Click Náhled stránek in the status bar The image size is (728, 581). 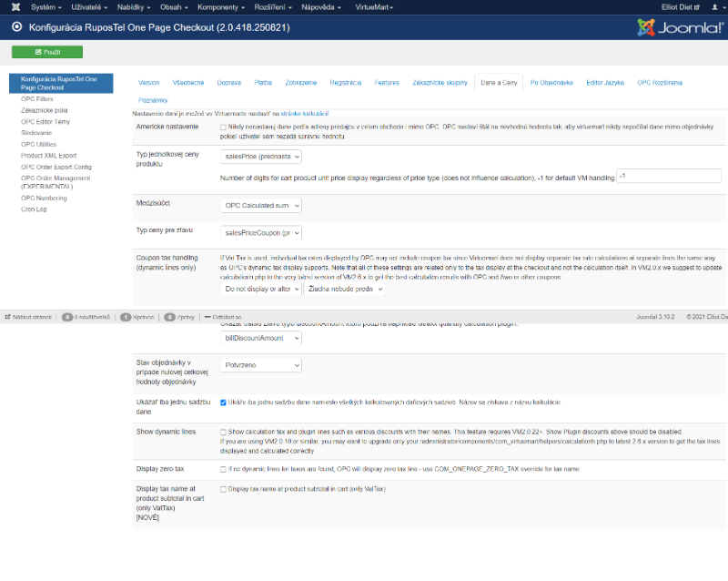29,317
